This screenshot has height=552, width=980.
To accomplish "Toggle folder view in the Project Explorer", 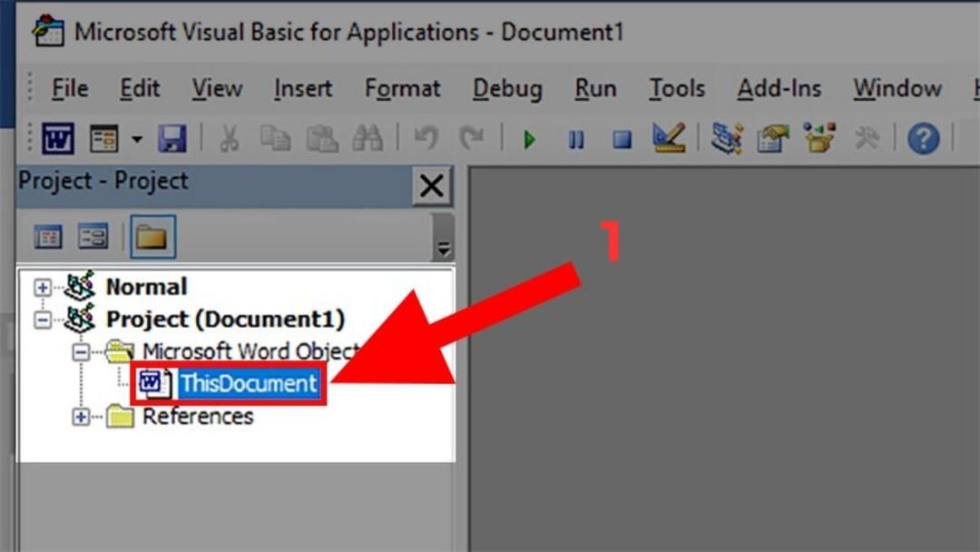I will (152, 235).
